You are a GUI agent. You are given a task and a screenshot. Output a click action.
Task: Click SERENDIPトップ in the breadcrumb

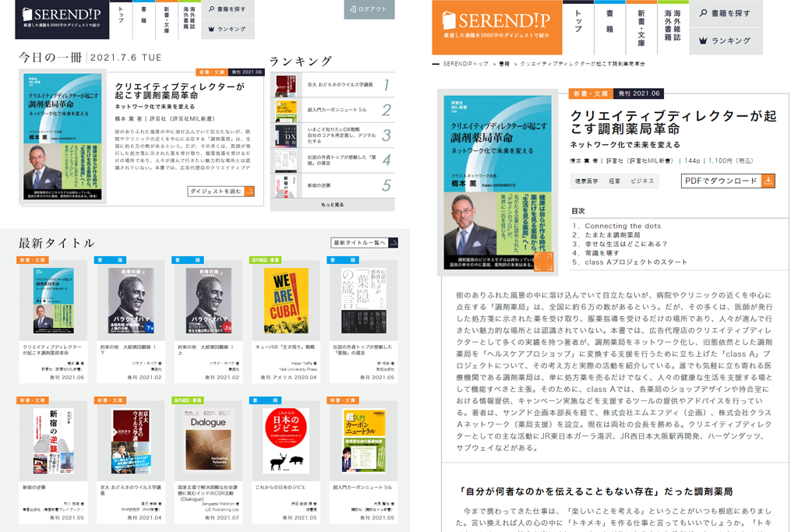point(465,63)
